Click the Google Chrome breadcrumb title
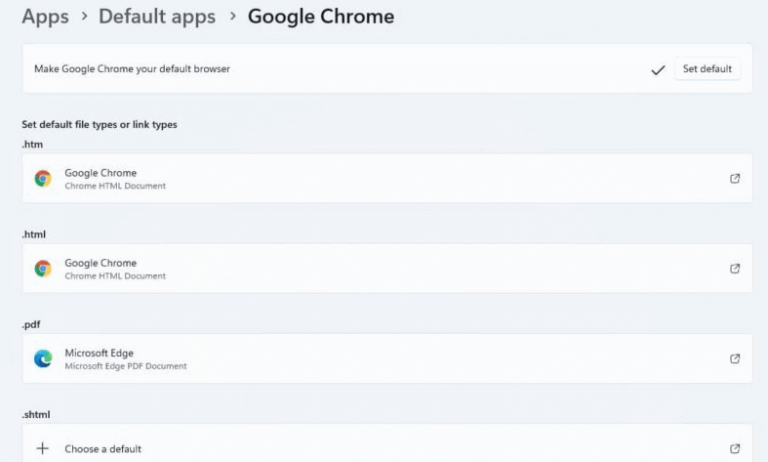 (x=320, y=17)
